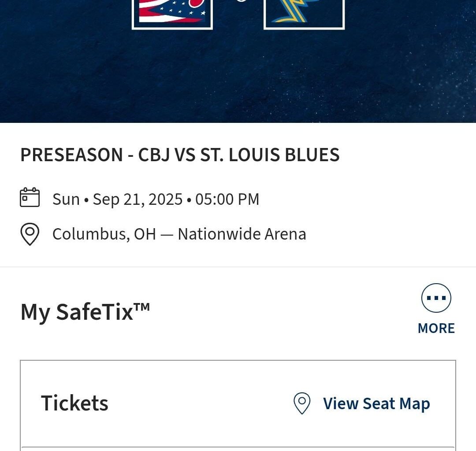Open the View Seat Map link
The width and height of the screenshot is (476, 451).
tap(376, 403)
